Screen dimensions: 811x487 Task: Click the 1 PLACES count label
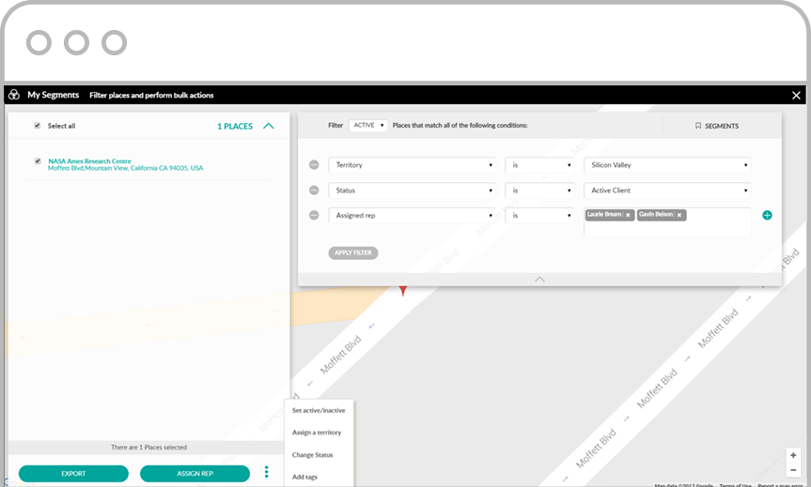235,126
